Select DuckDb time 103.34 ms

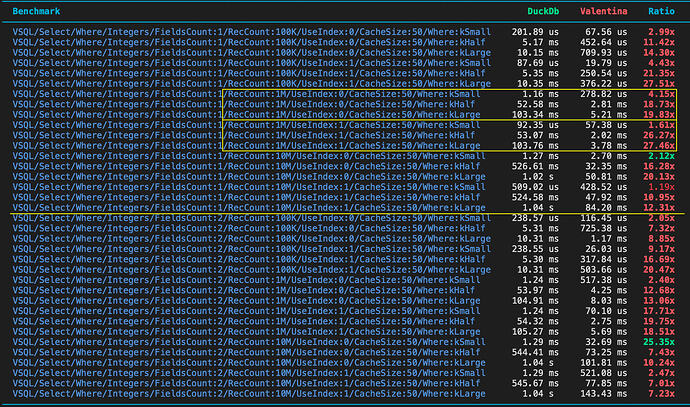pyautogui.click(x=535, y=114)
